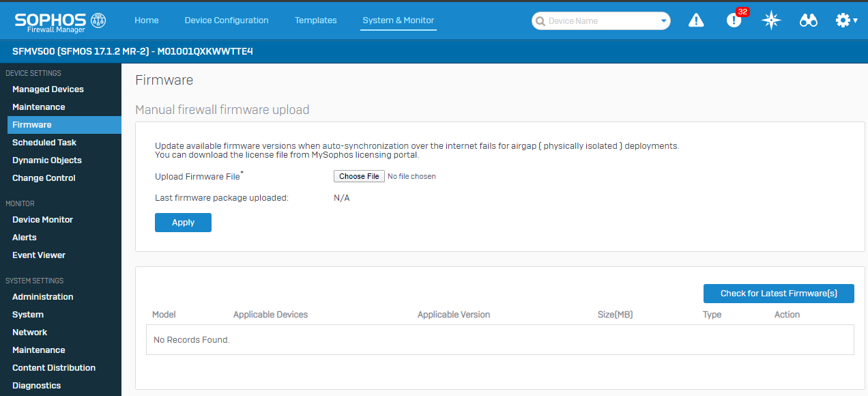Click the compass star icon in header
868x396 pixels.
pyautogui.click(x=771, y=20)
